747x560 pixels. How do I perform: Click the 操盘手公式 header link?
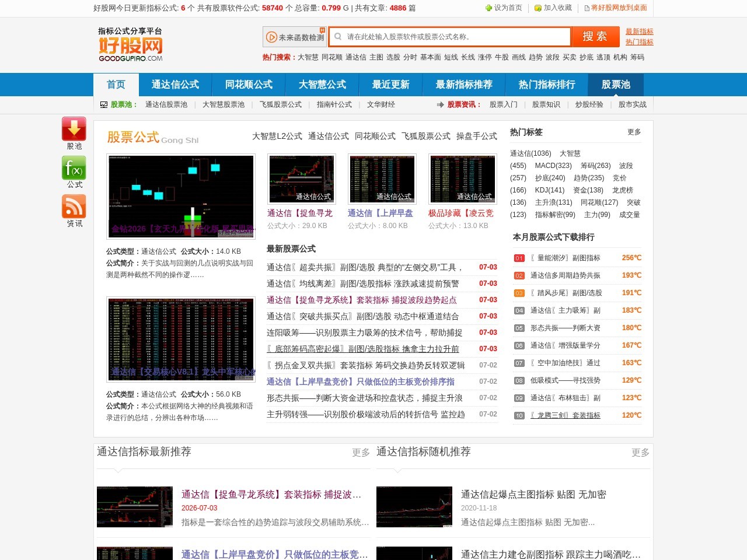[x=477, y=136]
